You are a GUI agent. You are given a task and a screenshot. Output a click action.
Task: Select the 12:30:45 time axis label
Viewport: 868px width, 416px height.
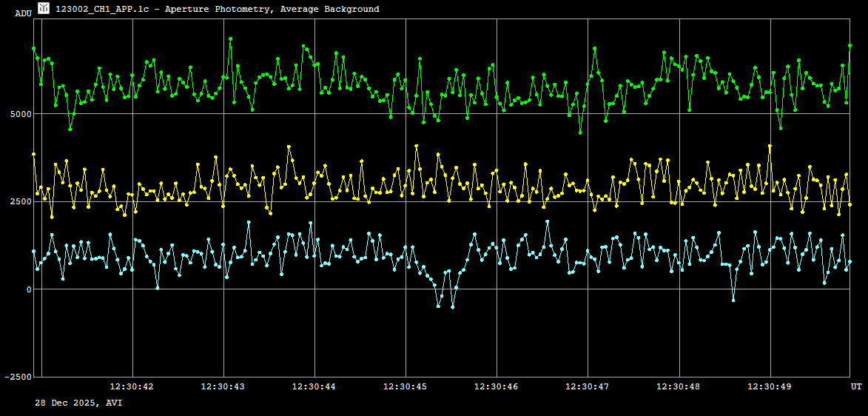click(x=405, y=386)
